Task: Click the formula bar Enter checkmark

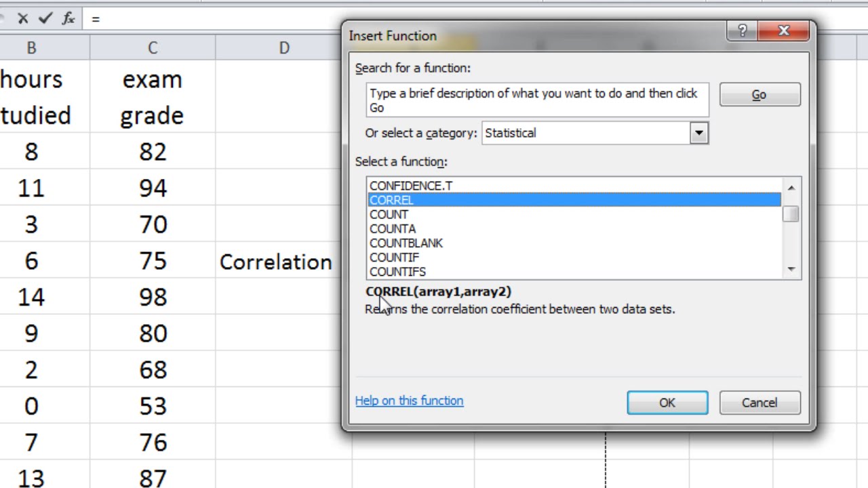Action: (x=45, y=18)
